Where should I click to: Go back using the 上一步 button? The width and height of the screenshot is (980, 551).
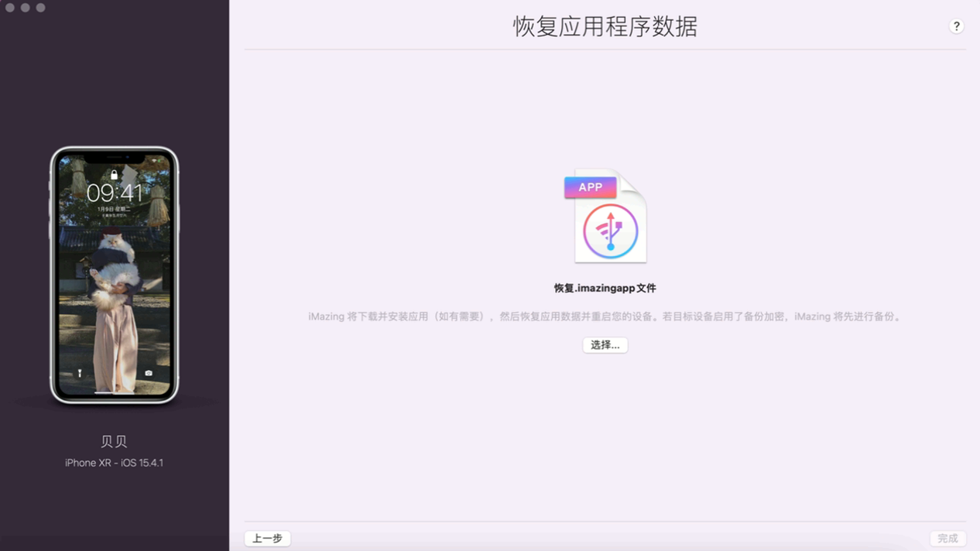coord(267,538)
